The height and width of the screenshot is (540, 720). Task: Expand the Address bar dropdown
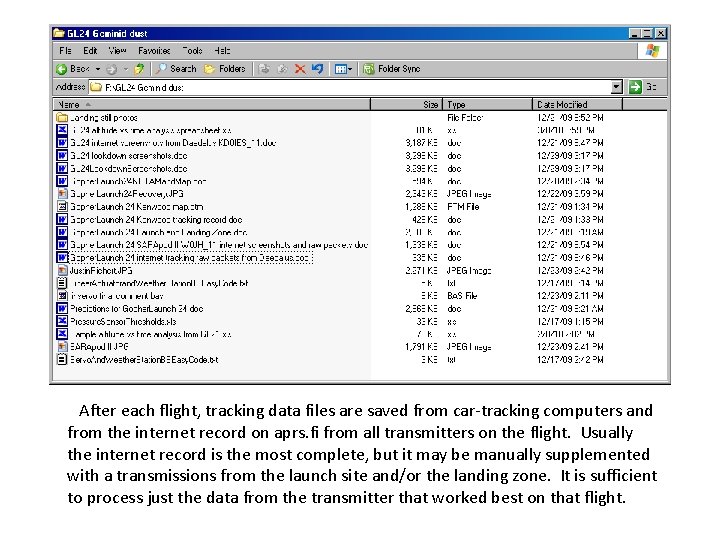617,87
